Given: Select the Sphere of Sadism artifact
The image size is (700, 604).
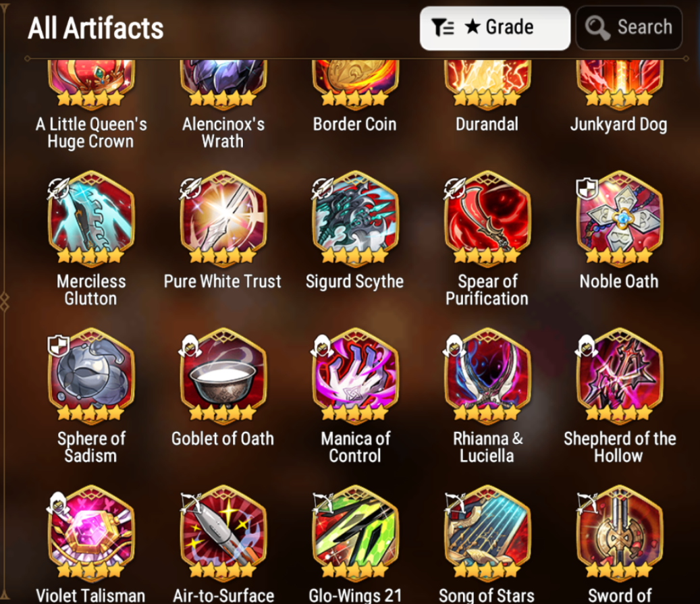Looking at the screenshot, I should (90, 375).
